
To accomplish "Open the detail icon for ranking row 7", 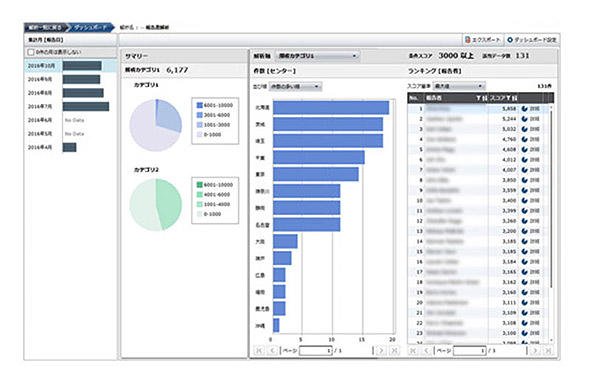I will [524, 170].
